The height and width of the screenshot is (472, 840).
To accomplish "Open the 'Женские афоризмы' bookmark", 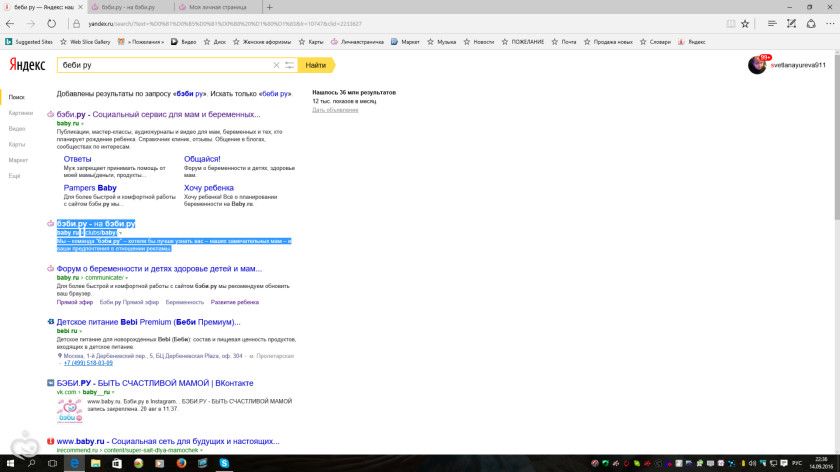I will (x=262, y=42).
